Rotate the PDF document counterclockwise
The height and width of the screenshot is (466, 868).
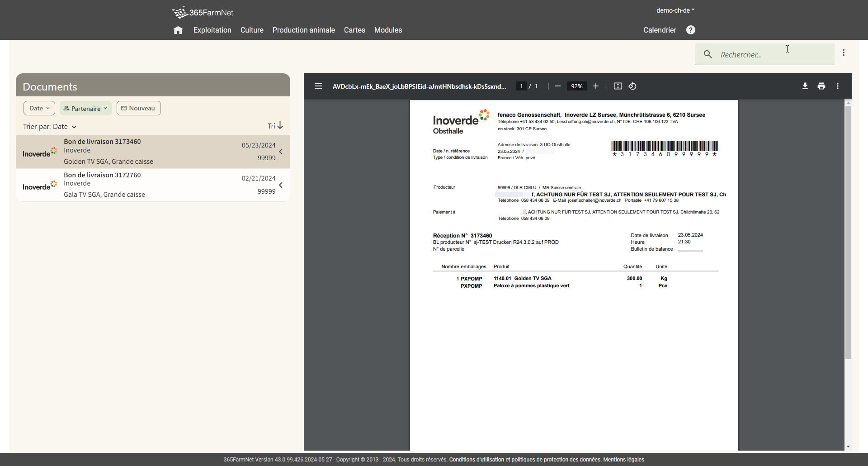coord(632,86)
